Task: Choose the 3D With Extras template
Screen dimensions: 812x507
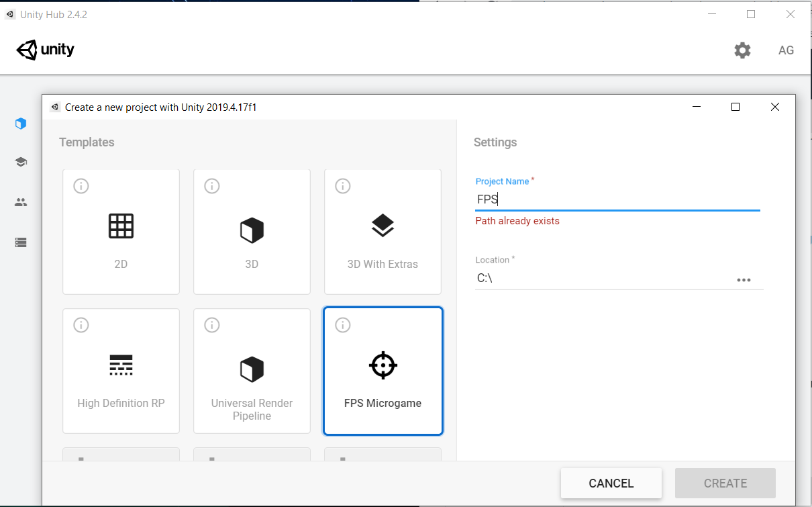Action: (x=383, y=232)
